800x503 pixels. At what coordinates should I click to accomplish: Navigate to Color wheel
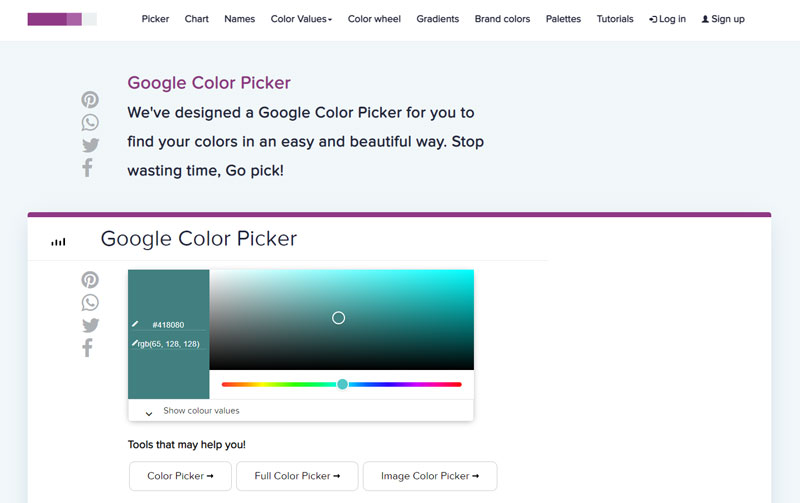[374, 19]
